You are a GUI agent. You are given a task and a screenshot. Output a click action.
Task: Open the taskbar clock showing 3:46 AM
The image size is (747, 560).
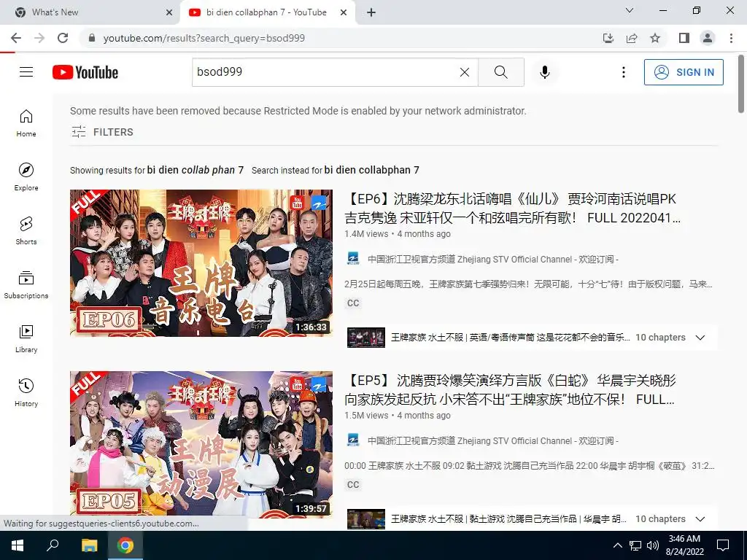pyautogui.click(x=684, y=545)
